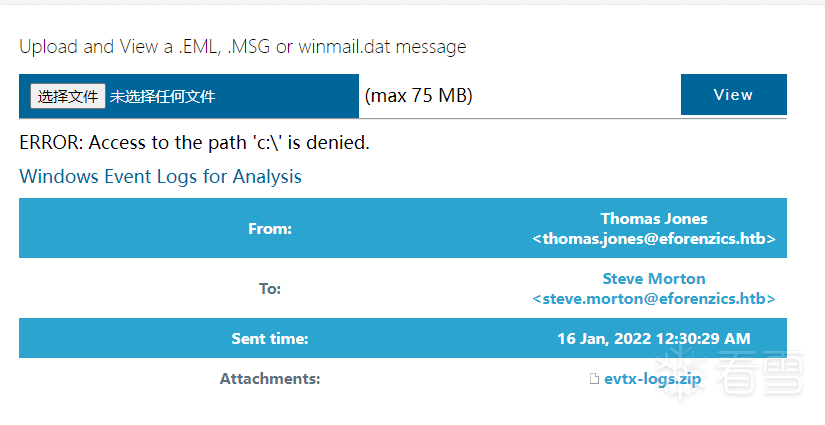This screenshot has width=825, height=425.
Task: Click the To: row label
Action: tap(269, 289)
